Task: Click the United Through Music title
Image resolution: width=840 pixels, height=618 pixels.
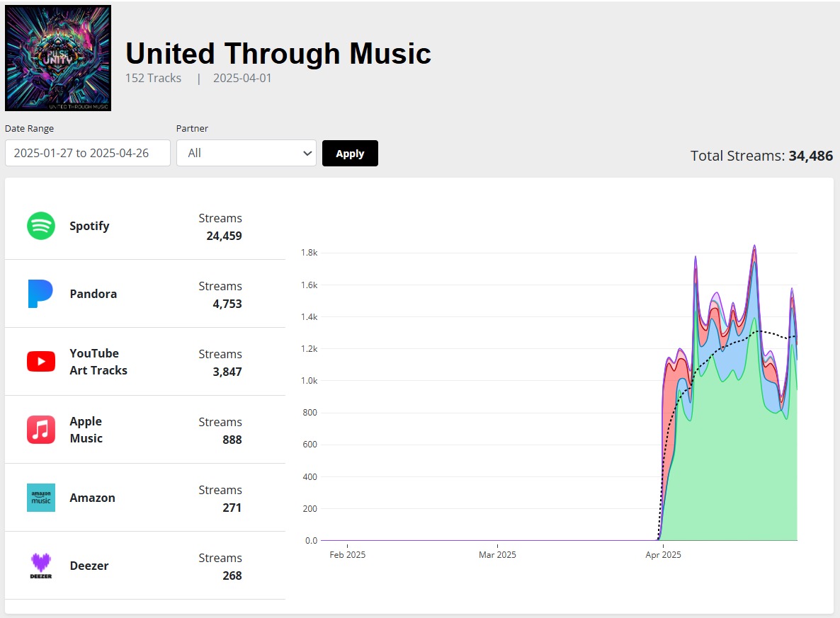Action: [x=278, y=54]
